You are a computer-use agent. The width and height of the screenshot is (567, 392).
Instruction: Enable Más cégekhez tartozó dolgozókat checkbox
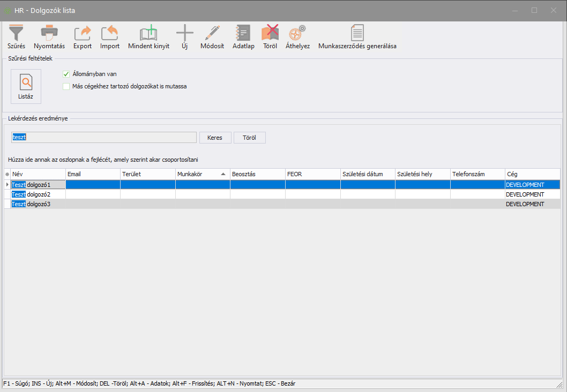tap(66, 86)
